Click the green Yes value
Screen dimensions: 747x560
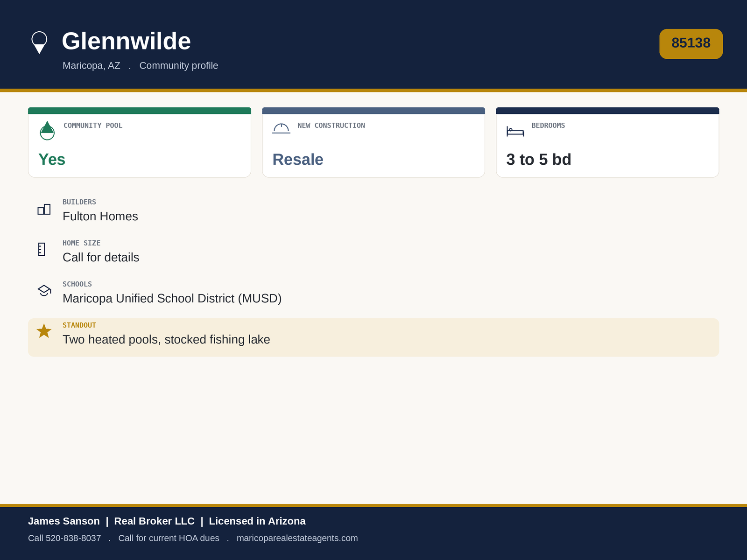[x=52, y=160]
